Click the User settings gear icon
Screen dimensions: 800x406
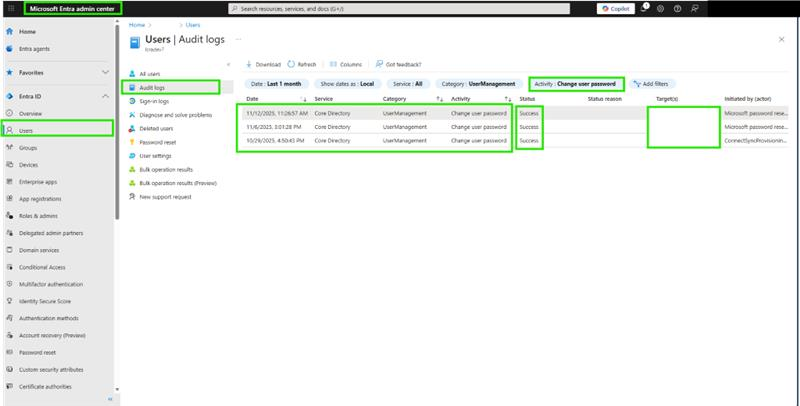coord(132,156)
